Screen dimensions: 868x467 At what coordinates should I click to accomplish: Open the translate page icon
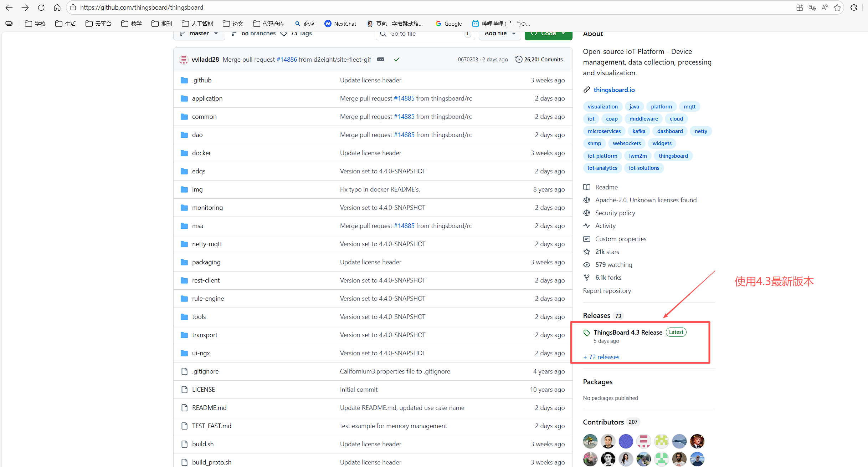[x=812, y=7]
